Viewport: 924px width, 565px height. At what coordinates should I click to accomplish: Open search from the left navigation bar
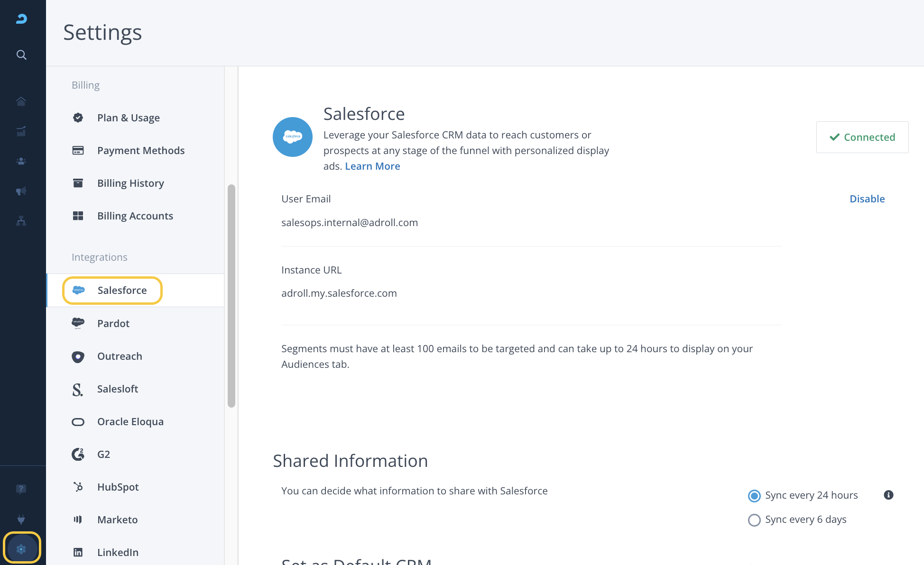point(21,55)
